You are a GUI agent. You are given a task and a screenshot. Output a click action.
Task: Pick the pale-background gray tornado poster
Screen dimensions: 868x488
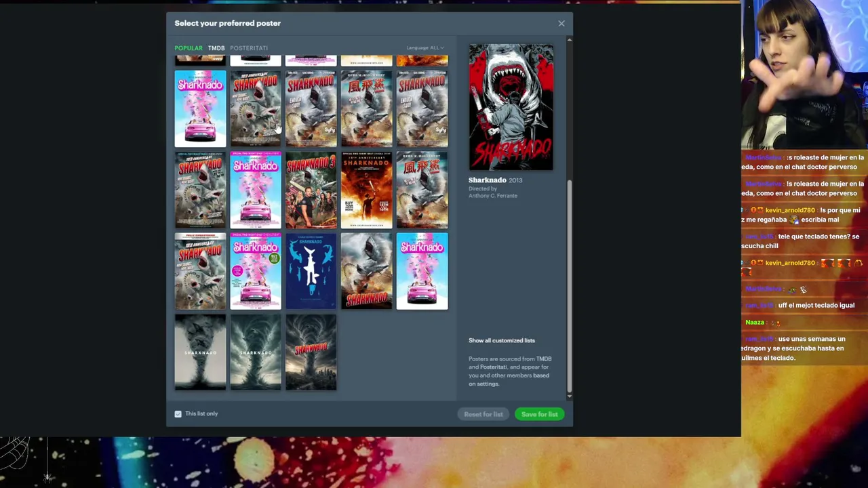(x=201, y=352)
